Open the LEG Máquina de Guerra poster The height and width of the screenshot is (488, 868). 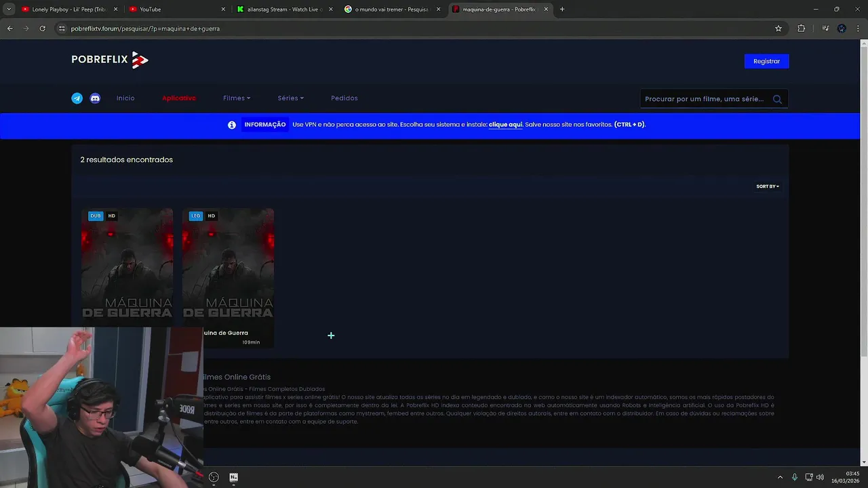point(228,268)
